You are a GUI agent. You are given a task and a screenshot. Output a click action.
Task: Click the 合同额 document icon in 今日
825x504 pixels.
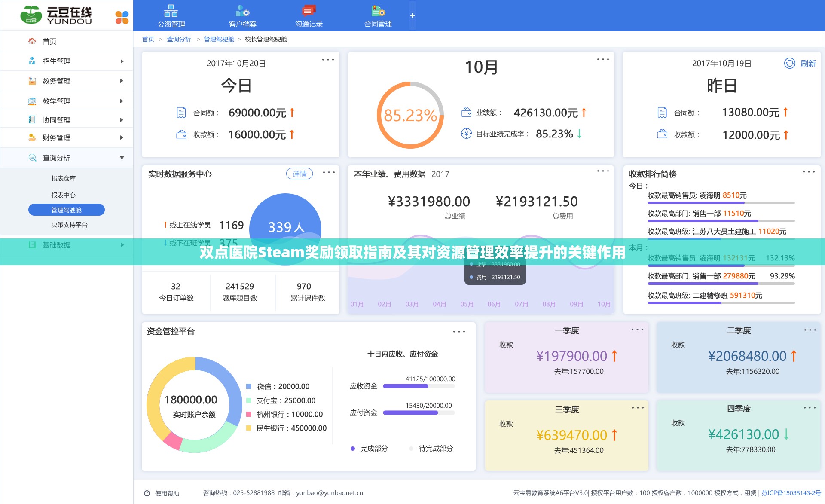pos(181,113)
